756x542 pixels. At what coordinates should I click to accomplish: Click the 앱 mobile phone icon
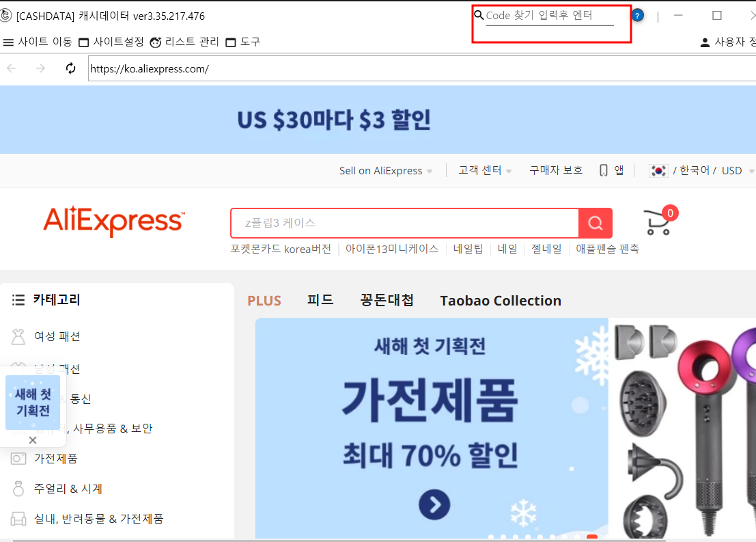(x=604, y=170)
